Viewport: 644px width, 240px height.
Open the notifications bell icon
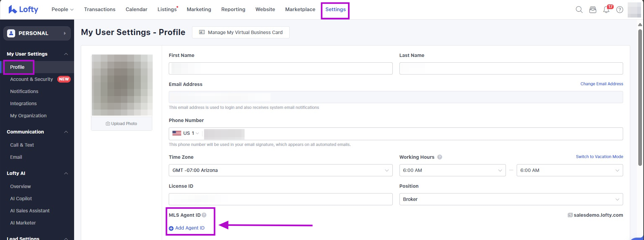[x=606, y=10]
